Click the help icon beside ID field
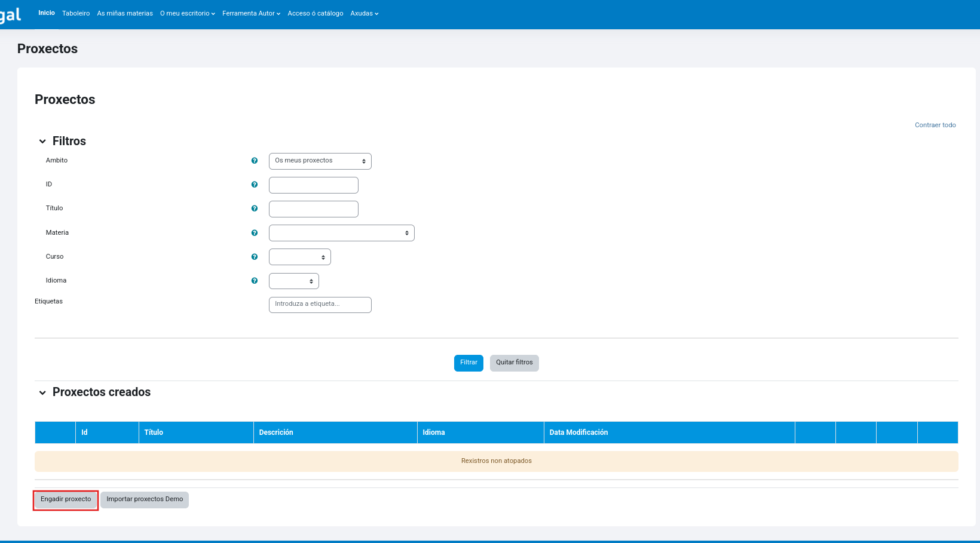The image size is (980, 543). pyautogui.click(x=255, y=185)
